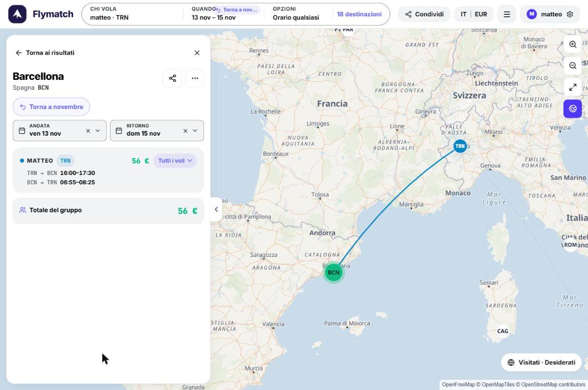Clear the Ritorno date dom 15 nov
This screenshot has width=588, height=390.
click(x=185, y=131)
